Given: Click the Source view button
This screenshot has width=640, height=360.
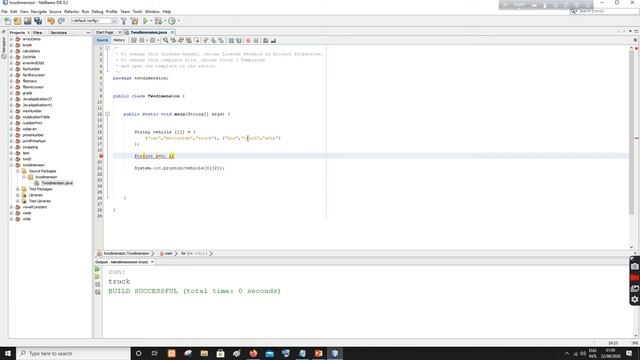Looking at the screenshot, I should (102, 40).
